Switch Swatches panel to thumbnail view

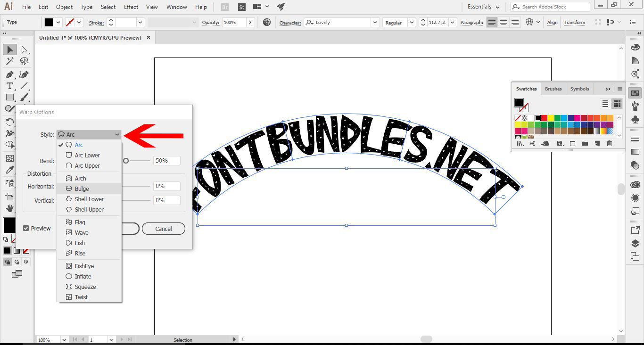click(x=617, y=104)
